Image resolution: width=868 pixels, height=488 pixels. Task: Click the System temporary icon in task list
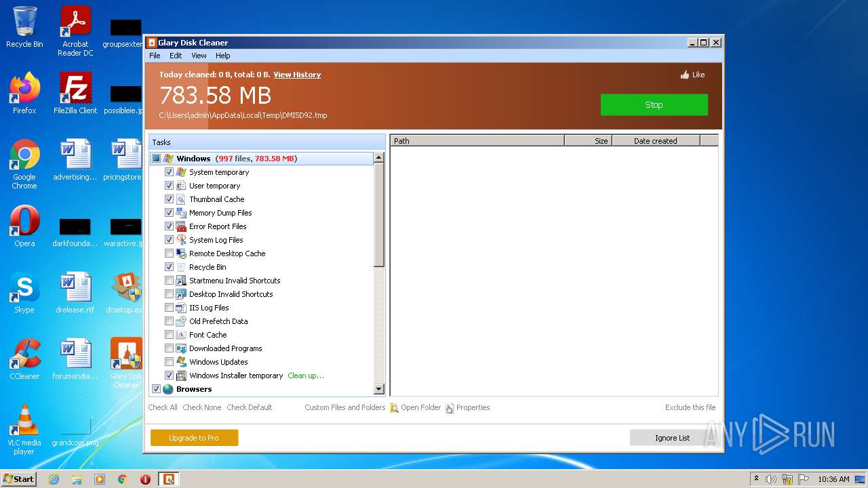point(181,172)
